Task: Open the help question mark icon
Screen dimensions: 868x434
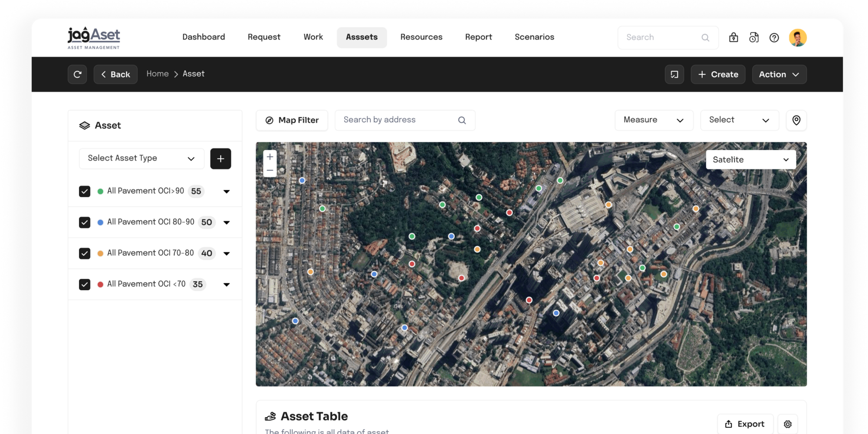Action: [774, 38]
